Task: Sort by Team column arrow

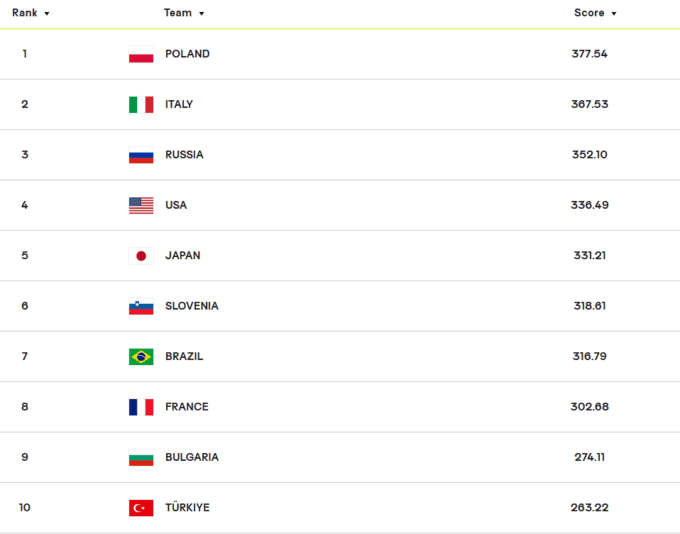Action: 202,14
